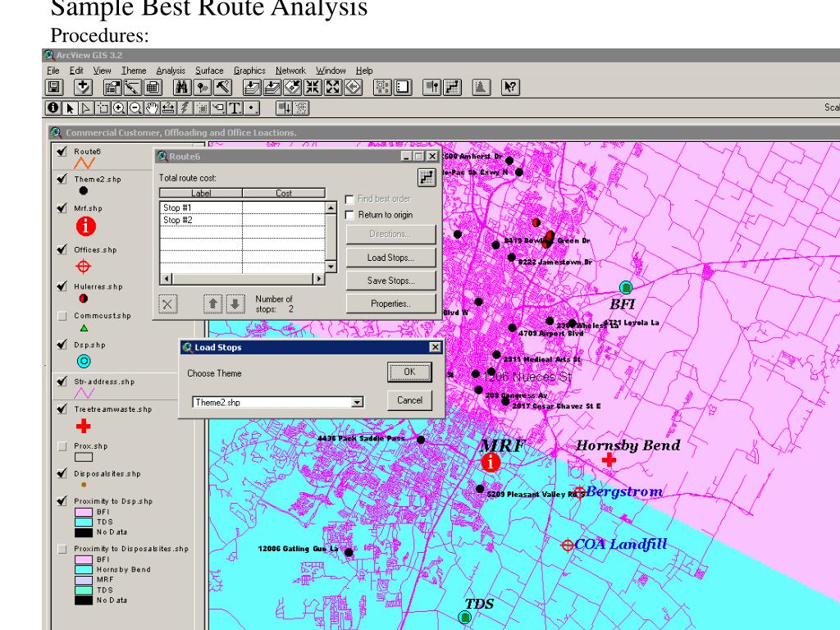Click the Save Project icon
Viewport: 840px width, 630px height.
pyautogui.click(x=53, y=87)
